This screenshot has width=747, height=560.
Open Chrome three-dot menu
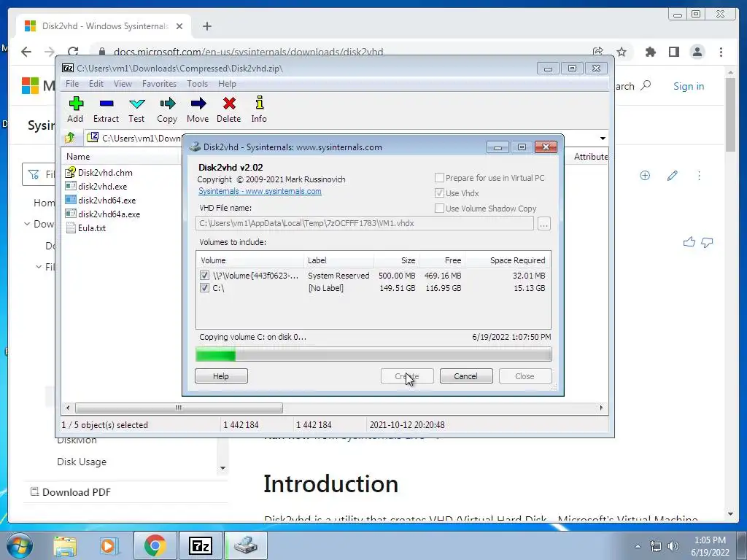coord(721,52)
